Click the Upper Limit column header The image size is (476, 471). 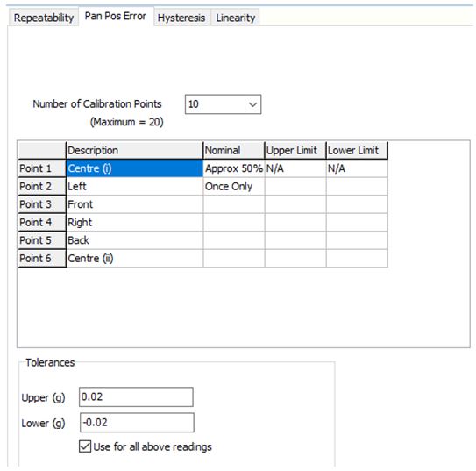tap(295, 150)
